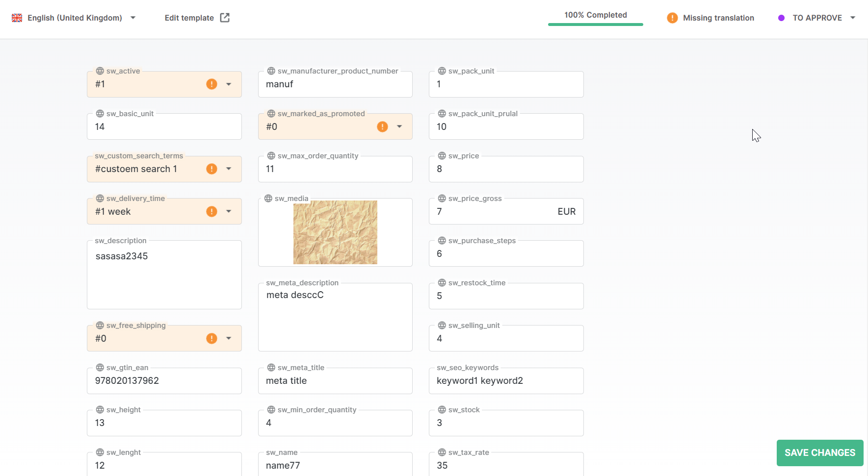Image resolution: width=868 pixels, height=476 pixels.
Task: Click the warning icon in sw_delivery_time field
Action: pos(211,212)
